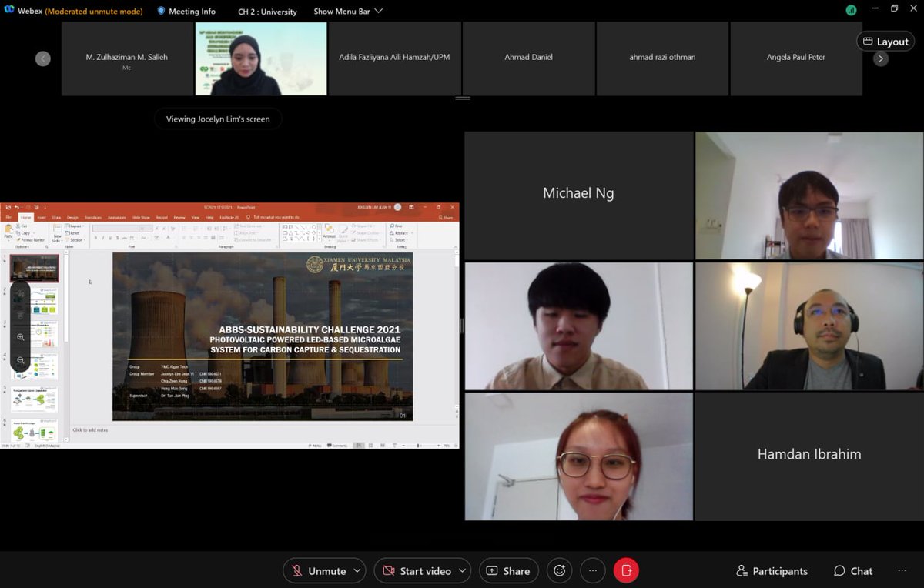924x588 pixels.
Task: Click Format Painter in PowerPoint ribbon
Action: (31, 240)
